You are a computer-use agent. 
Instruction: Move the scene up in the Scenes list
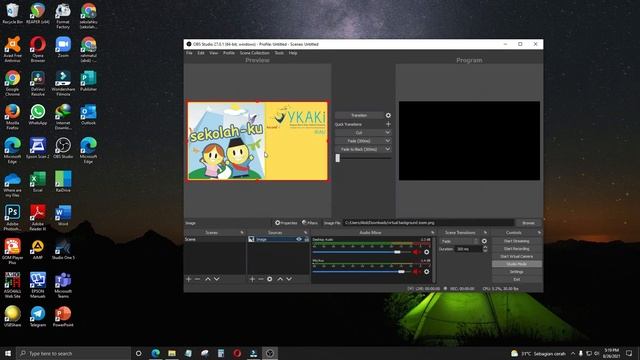click(208, 279)
